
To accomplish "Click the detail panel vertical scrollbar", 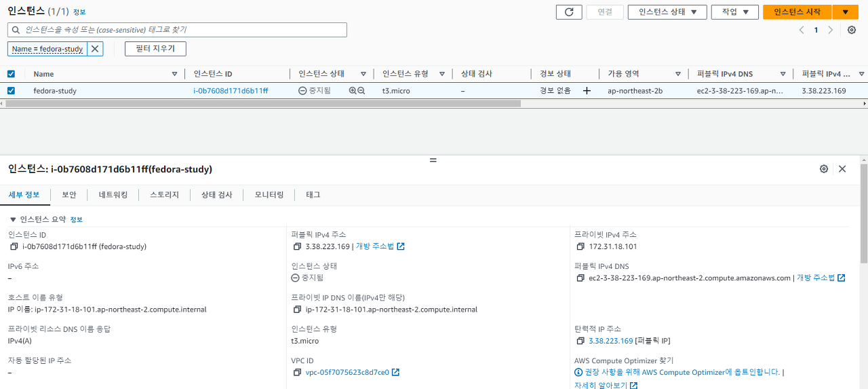I will (x=864, y=212).
